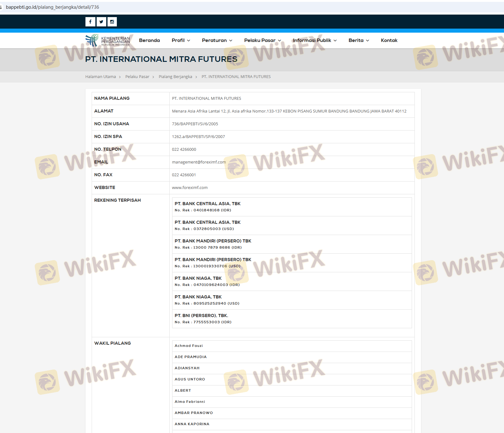Open the Informasi Publik dropdown
Viewport: 504px width, 433px height.
(314, 40)
